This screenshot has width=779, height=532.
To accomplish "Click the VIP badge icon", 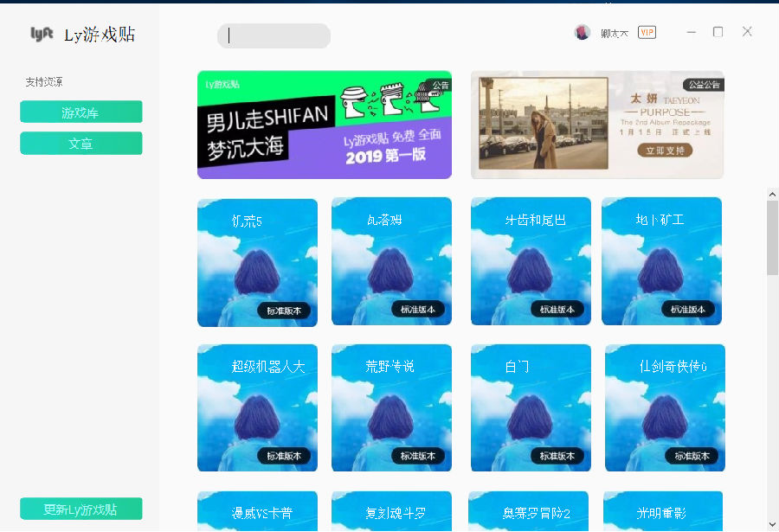I will pos(647,33).
